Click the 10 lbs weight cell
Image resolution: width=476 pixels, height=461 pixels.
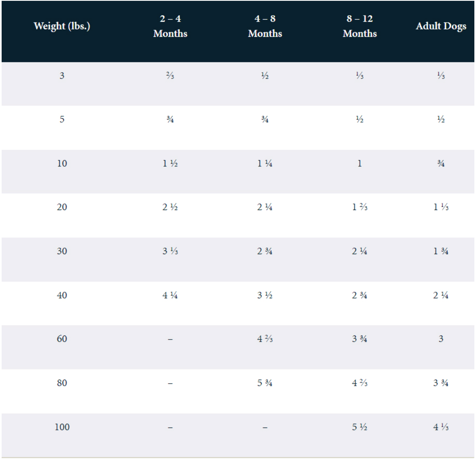click(62, 163)
